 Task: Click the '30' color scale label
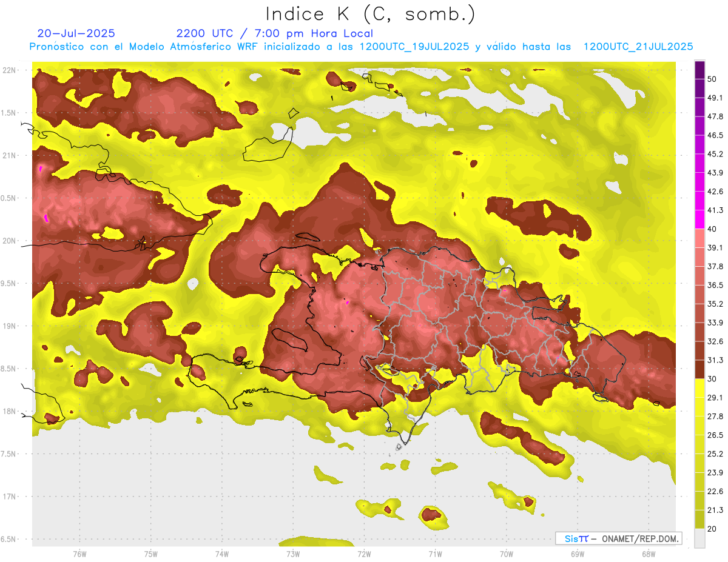click(712, 379)
